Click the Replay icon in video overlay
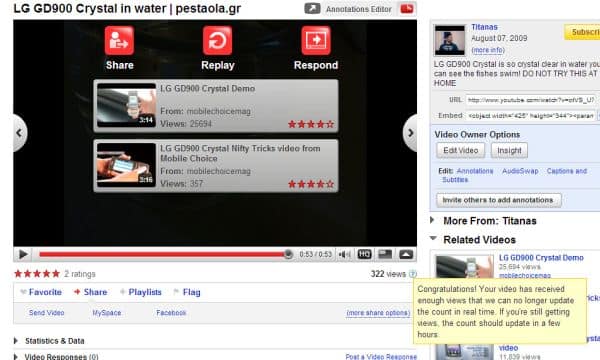Viewport: 600px width, 360px height. pyautogui.click(x=217, y=41)
